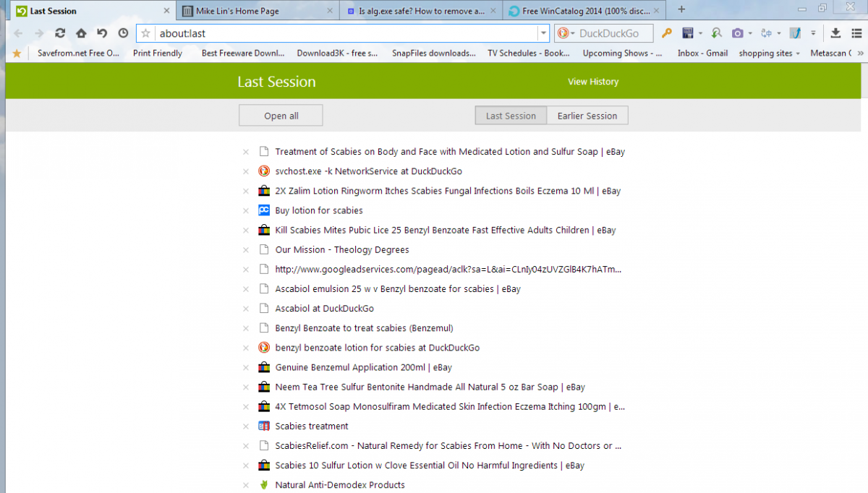The width and height of the screenshot is (868, 493).
Task: Open the googleadservices.com URL entry
Action: point(448,270)
